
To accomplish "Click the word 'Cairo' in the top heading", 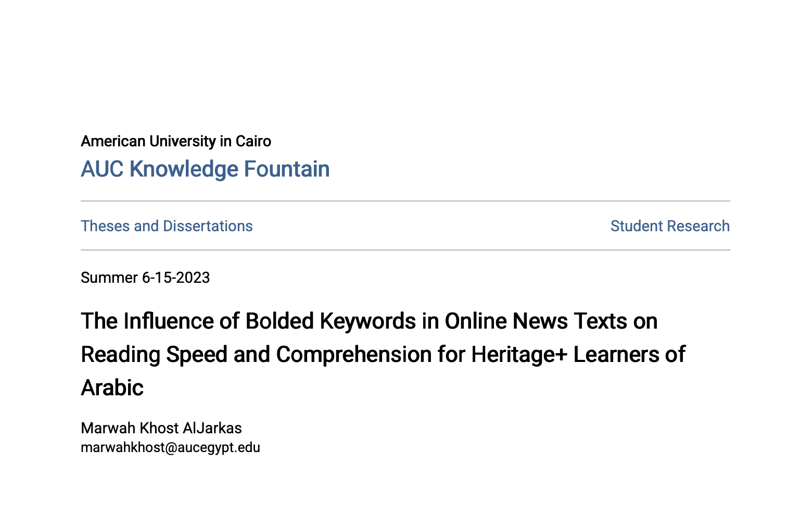I will coord(253,141).
